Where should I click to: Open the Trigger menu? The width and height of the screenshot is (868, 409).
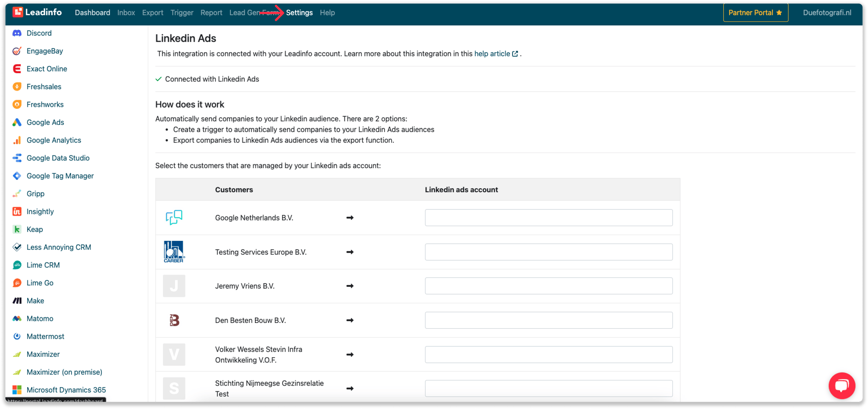tap(182, 12)
